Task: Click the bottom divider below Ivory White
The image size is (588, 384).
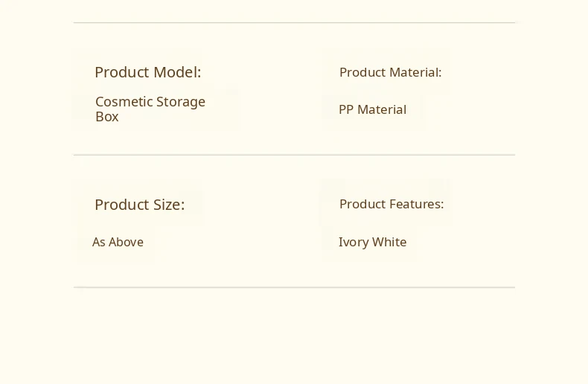Action: (x=295, y=287)
